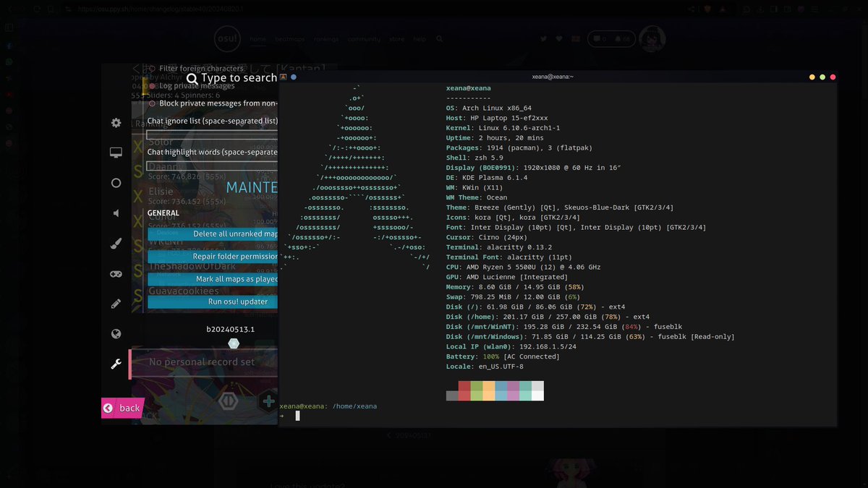This screenshot has width=868, height=488.
Task: Open Online section via globe icon in osu! options
Action: pos(116,334)
